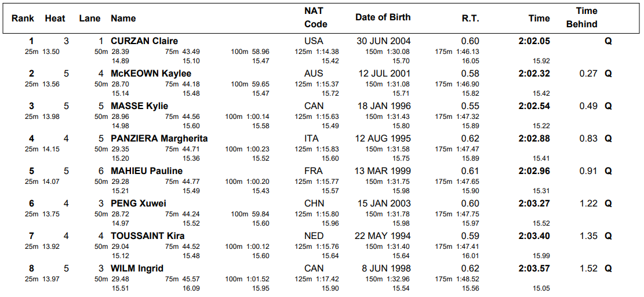
Task: Select PENG Xuwei's name
Action: tap(139, 204)
